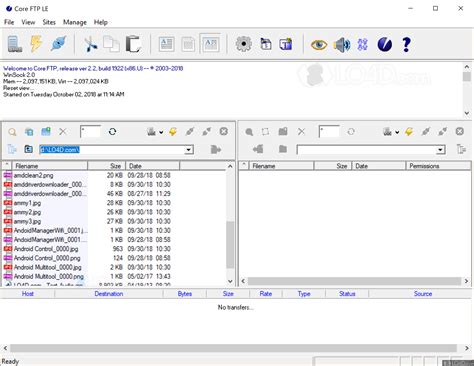Open the Manage menu

tap(75, 22)
